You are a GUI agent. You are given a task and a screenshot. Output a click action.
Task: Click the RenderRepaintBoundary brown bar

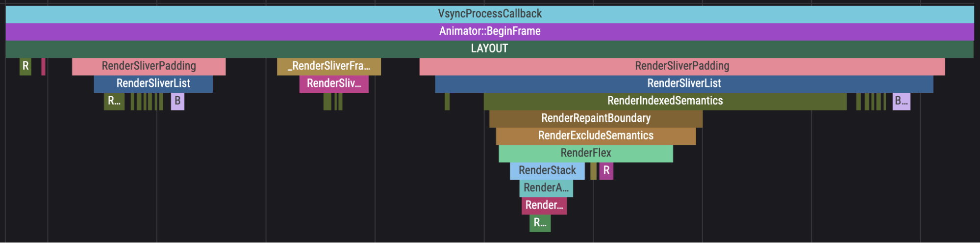[x=595, y=118]
